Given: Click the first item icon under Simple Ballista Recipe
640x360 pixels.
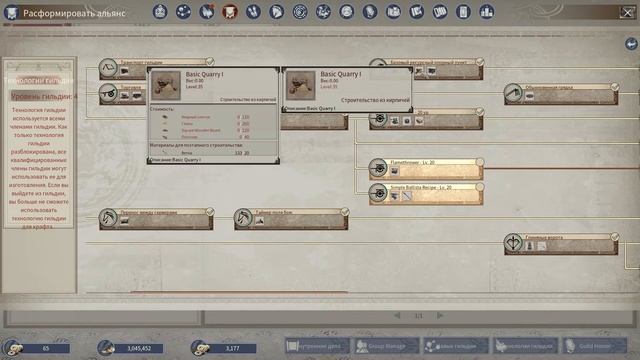Looking at the screenshot, I should tap(394, 196).
